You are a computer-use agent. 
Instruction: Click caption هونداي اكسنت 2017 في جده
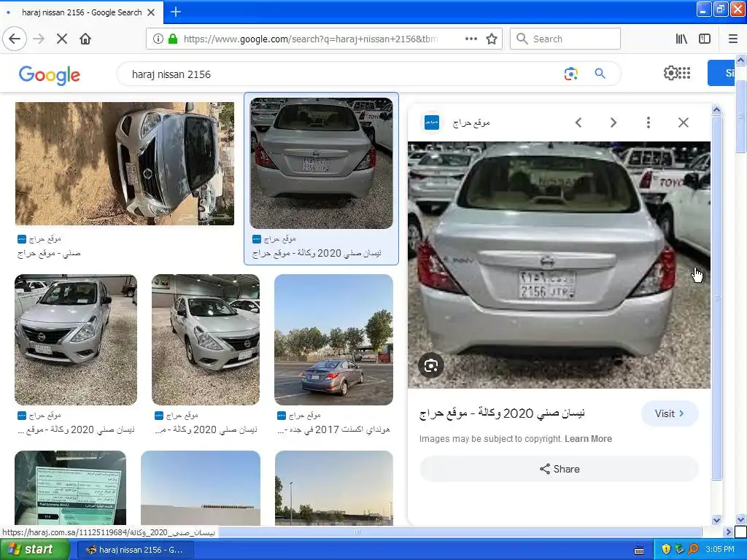point(333,429)
